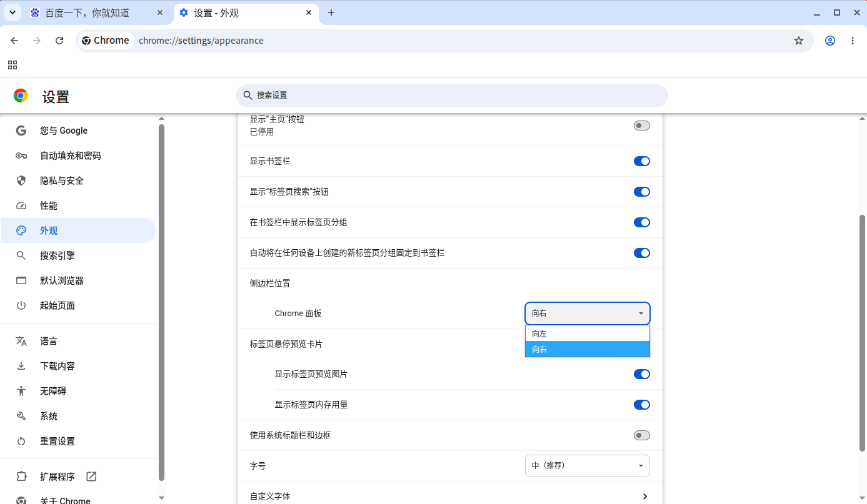Open 您与 Google settings section
The width and height of the screenshot is (867, 504).
[x=78, y=131]
